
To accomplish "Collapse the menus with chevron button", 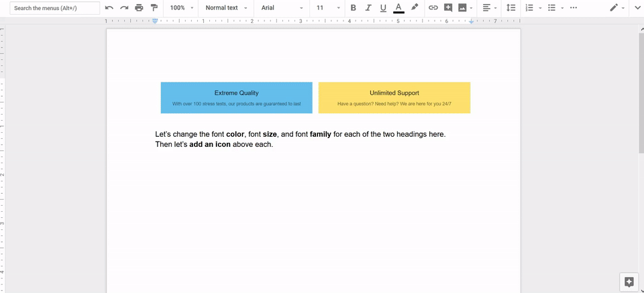I will click(637, 8).
